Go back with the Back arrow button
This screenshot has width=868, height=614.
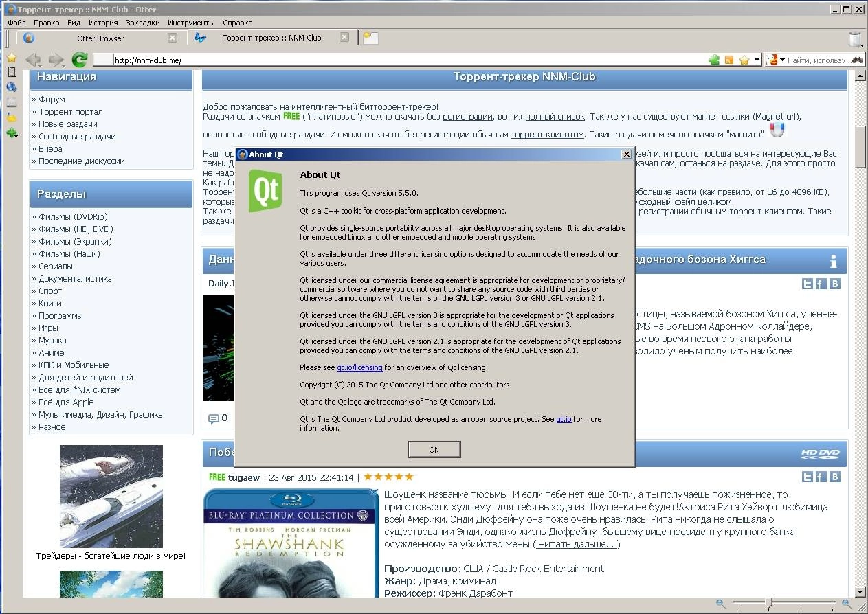click(33, 60)
